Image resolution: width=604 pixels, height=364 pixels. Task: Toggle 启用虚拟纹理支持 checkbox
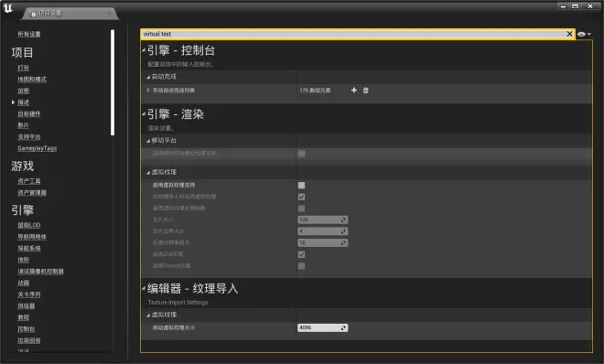[302, 186]
